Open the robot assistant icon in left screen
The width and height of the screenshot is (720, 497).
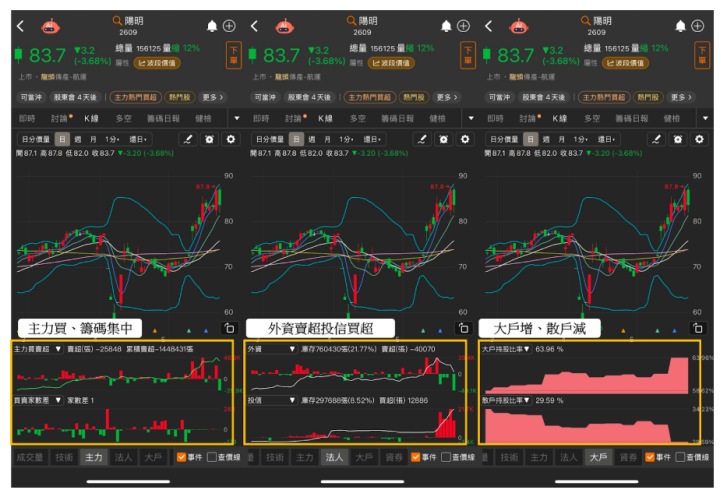[x=51, y=27]
